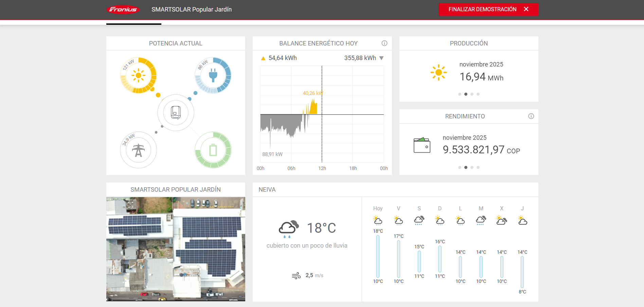Click the battery storage icon
The image size is (644, 307).
(x=213, y=150)
